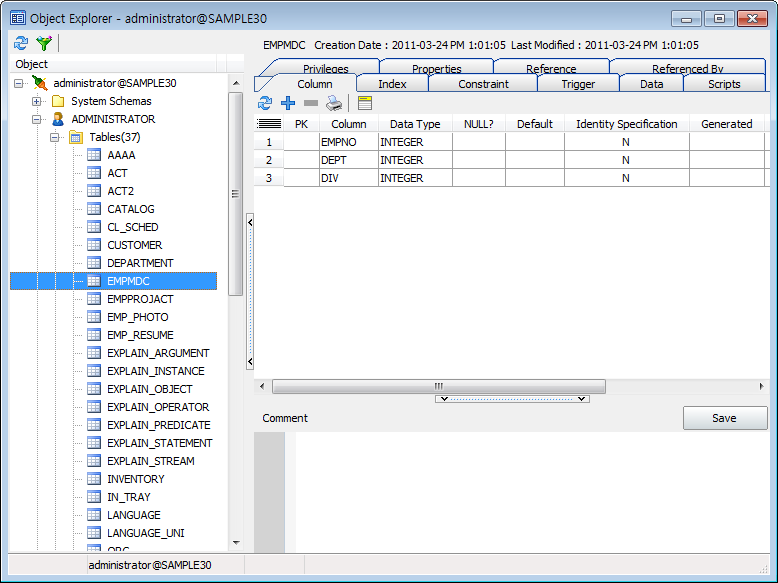778x583 pixels.
Task: Click the CL_SCHED table icon
Action: [x=94, y=227]
